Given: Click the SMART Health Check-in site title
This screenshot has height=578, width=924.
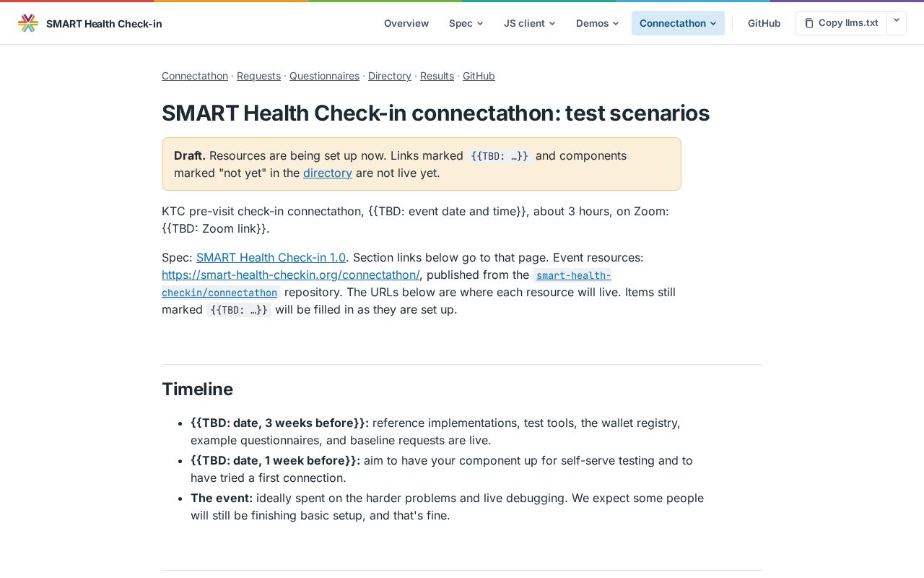Looking at the screenshot, I should [x=104, y=24].
